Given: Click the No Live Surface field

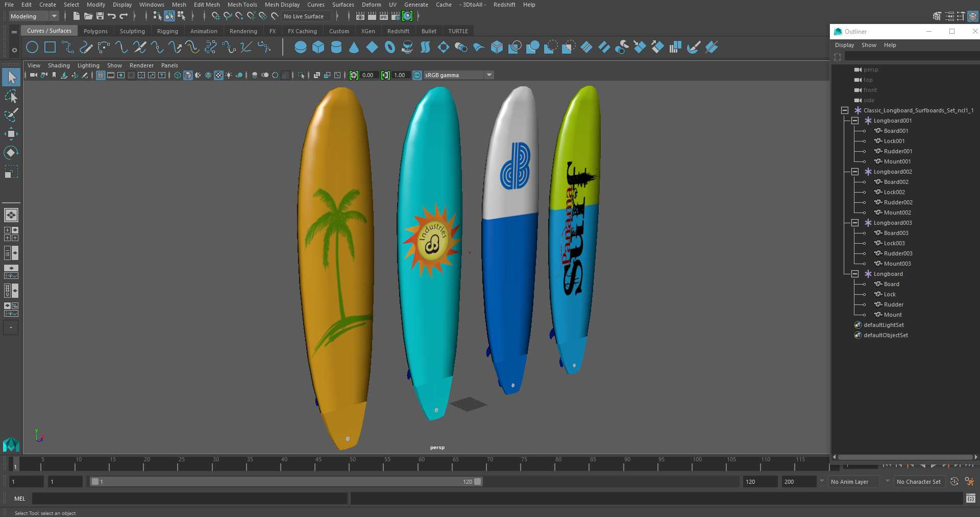Looking at the screenshot, I should pyautogui.click(x=306, y=16).
